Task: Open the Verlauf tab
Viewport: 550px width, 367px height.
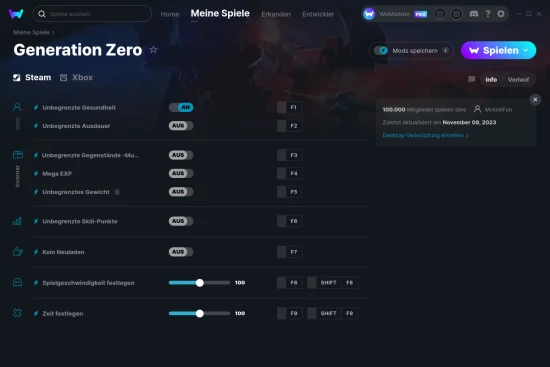Action: coord(518,80)
